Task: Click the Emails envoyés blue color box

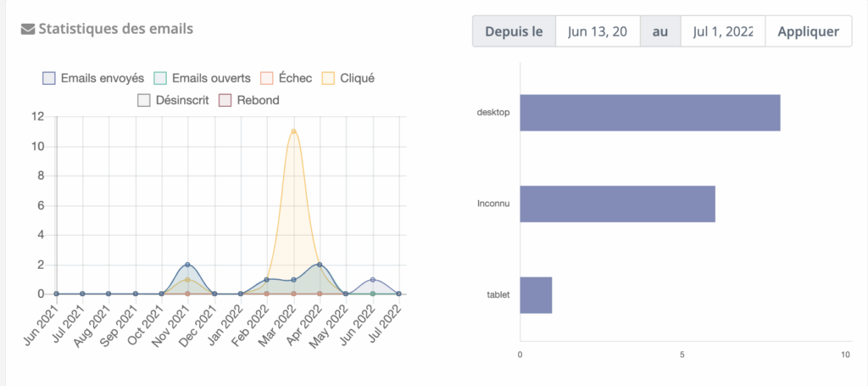Action: [49, 78]
